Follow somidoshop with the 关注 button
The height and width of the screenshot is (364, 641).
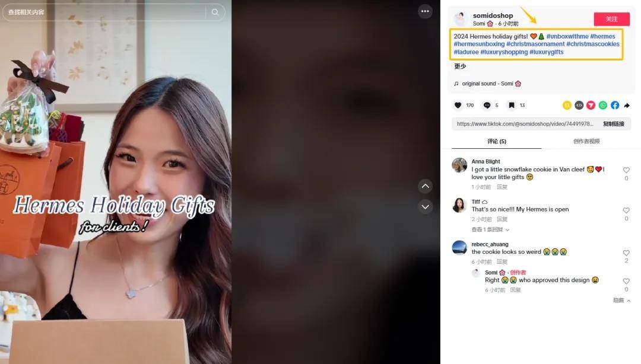(x=611, y=19)
